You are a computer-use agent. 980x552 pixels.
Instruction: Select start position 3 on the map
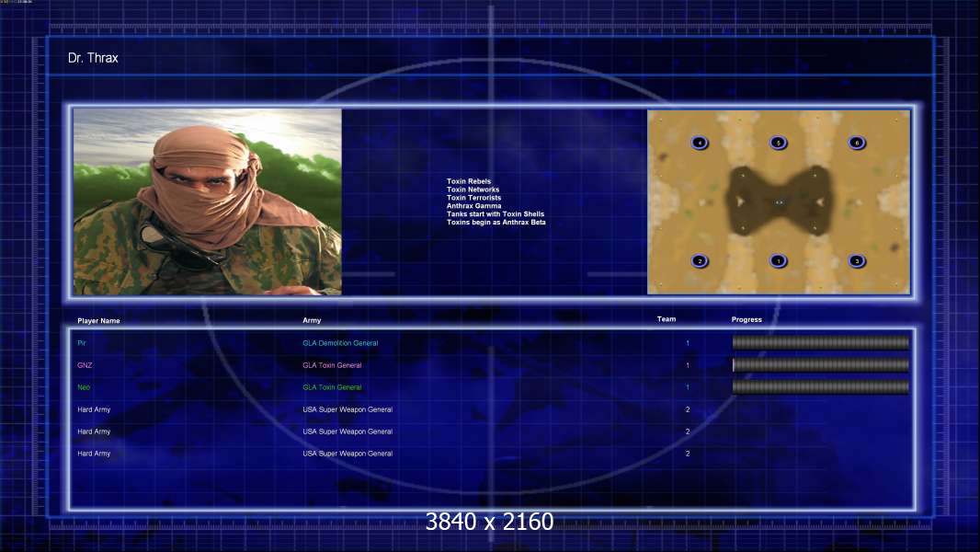[857, 260]
